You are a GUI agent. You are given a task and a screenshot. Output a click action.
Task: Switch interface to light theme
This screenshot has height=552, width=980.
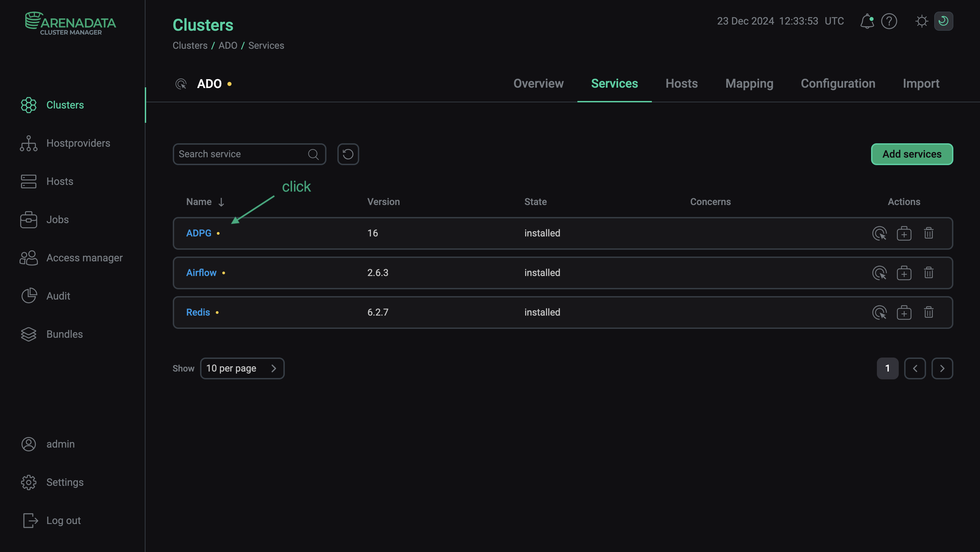921,21
